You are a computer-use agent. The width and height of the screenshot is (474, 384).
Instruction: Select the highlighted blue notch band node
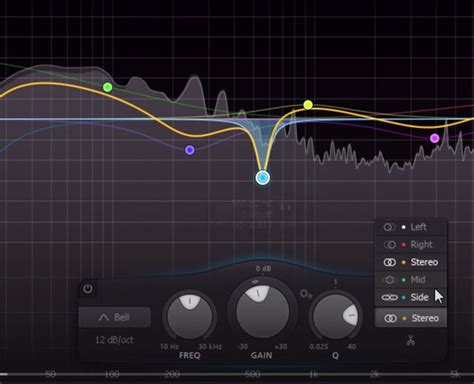tap(263, 178)
